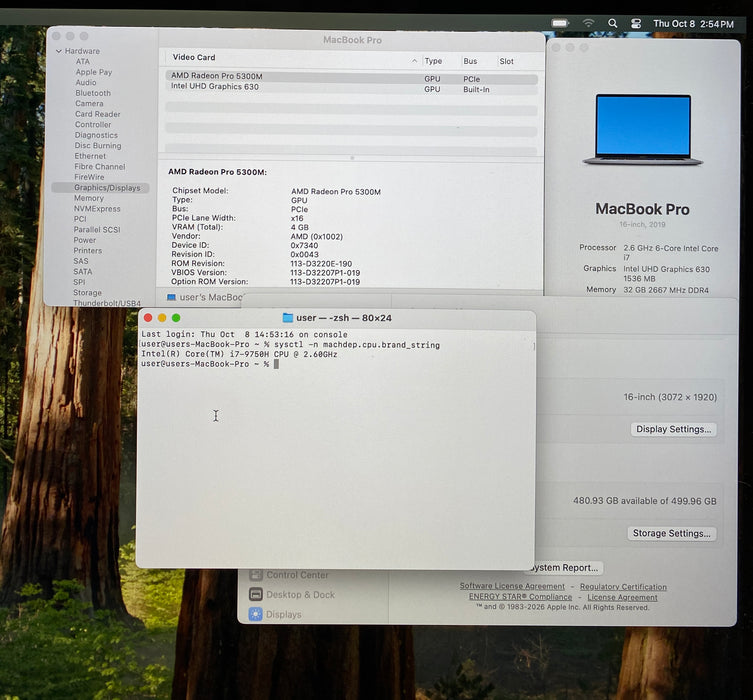The image size is (753, 700).
Task: Select Power in hardware sidebar
Action: click(85, 240)
